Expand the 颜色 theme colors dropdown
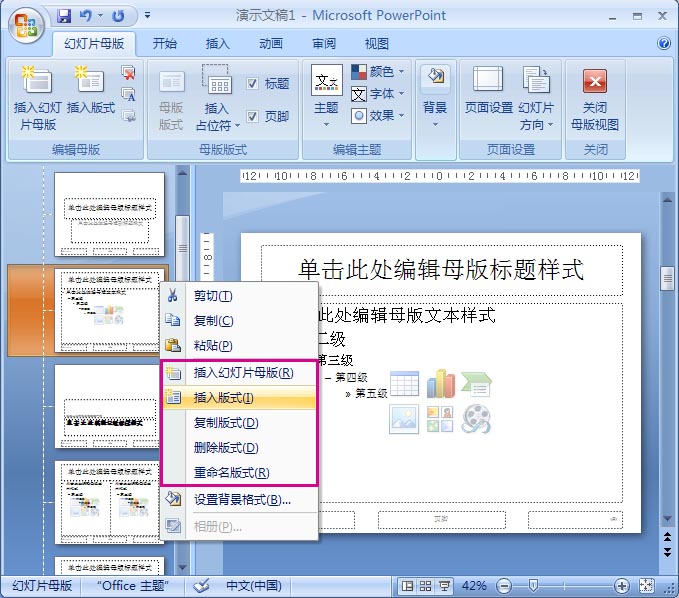Screen dimensions: 679x598 [378, 72]
